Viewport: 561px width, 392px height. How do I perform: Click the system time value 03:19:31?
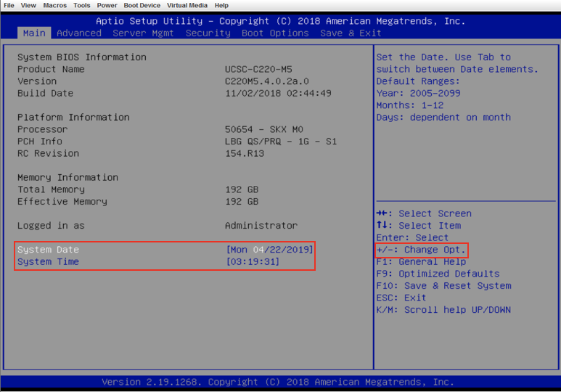pos(253,261)
